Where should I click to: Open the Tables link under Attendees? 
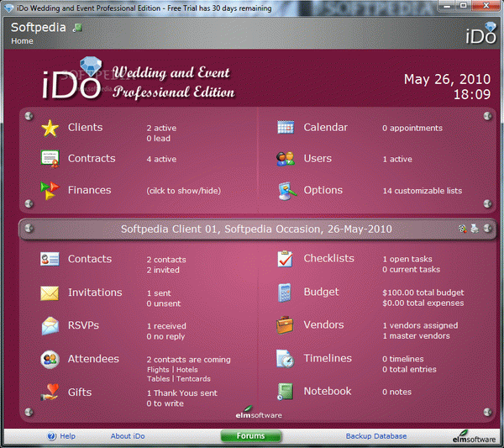point(158,379)
